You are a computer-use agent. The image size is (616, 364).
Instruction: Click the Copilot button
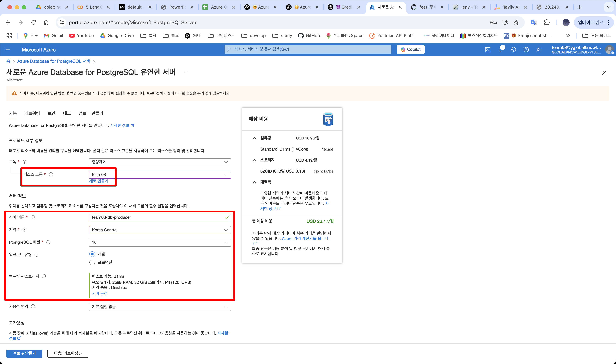410,50
